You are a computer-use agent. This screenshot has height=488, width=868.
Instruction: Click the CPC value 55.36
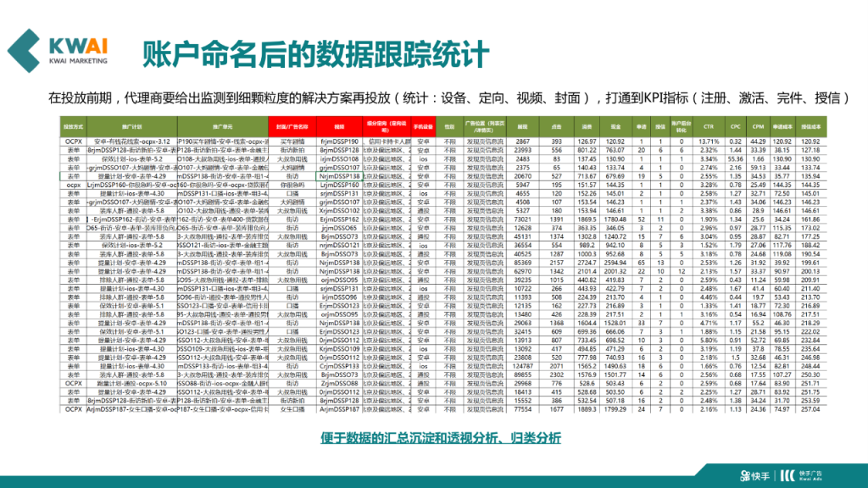tap(735, 158)
